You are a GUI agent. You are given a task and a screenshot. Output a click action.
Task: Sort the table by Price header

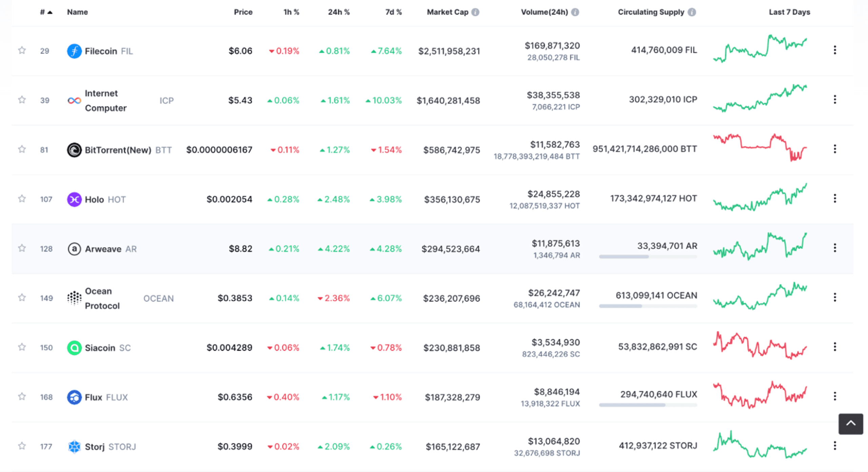(x=243, y=12)
